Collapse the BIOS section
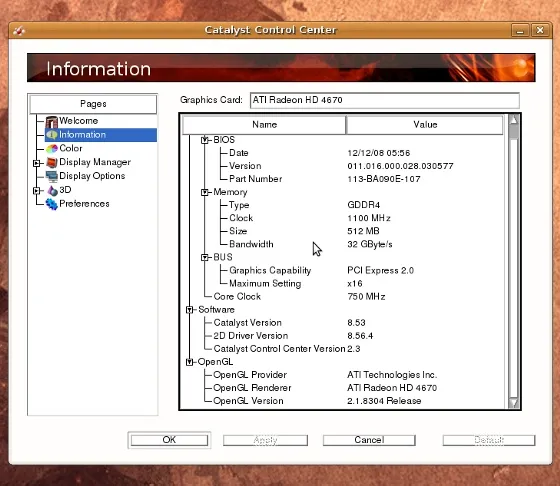 (205, 140)
